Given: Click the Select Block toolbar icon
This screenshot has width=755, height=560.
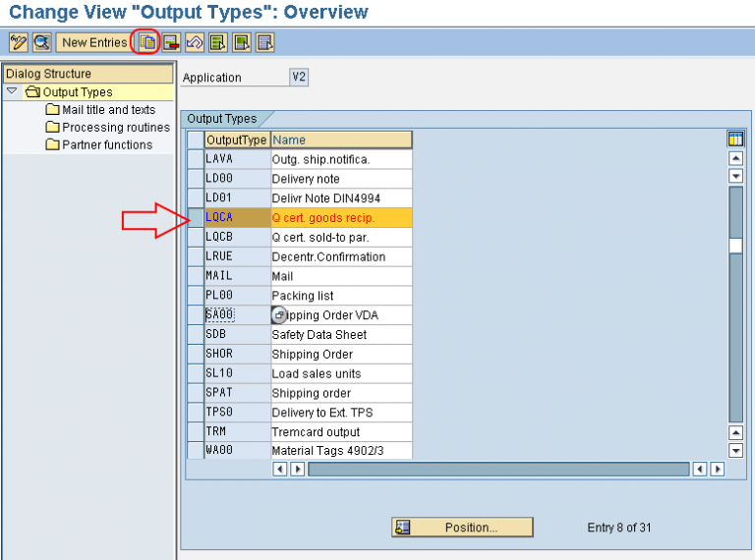Looking at the screenshot, I should (242, 42).
